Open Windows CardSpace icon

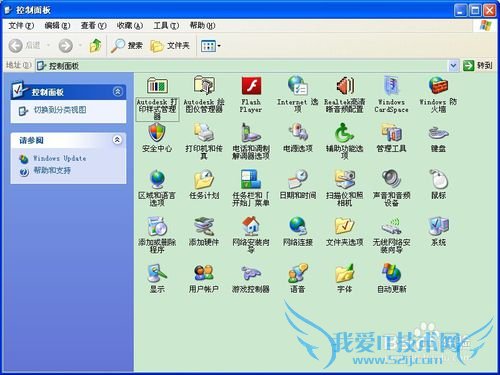[x=391, y=86]
